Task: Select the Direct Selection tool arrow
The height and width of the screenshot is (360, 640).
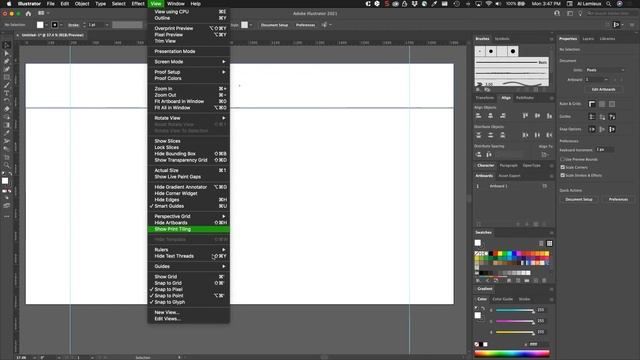Action: tap(7, 53)
